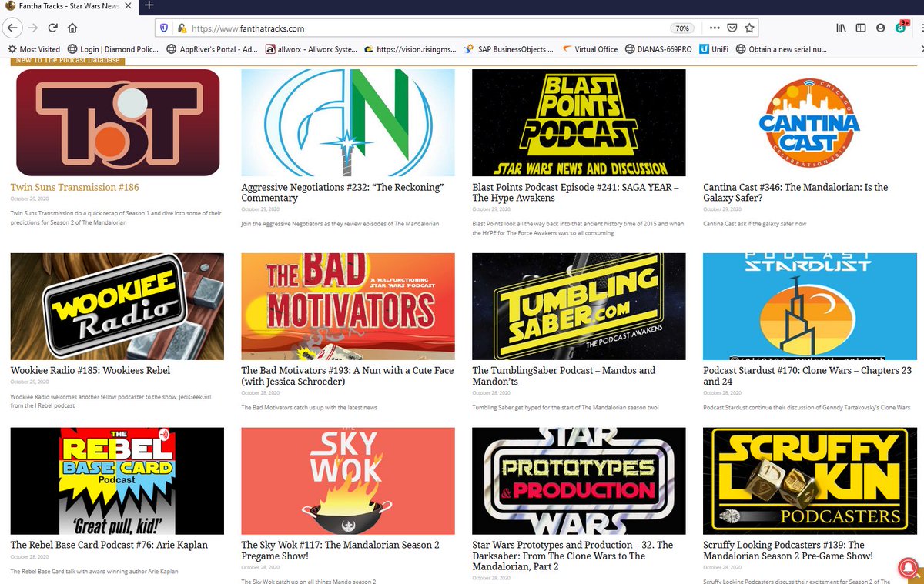This screenshot has height=584, width=924.
Task: Open the Wookiee Radio thumbnail
Action: click(x=117, y=306)
